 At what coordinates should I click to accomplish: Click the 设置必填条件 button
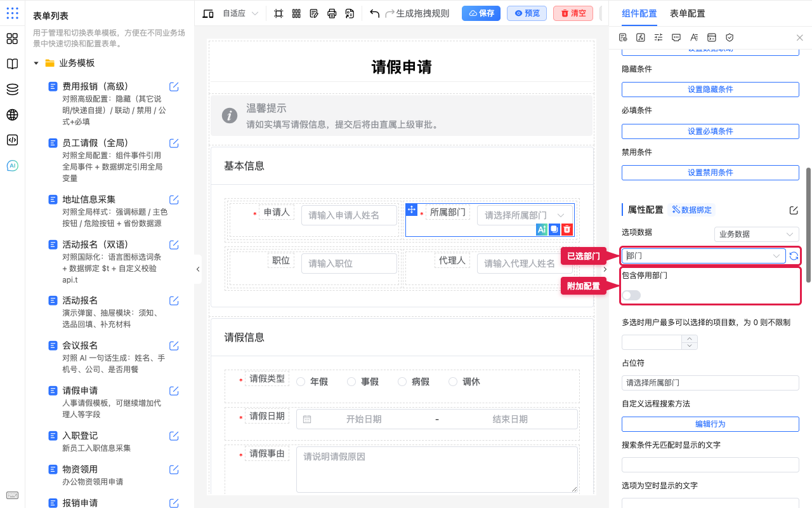(x=710, y=131)
